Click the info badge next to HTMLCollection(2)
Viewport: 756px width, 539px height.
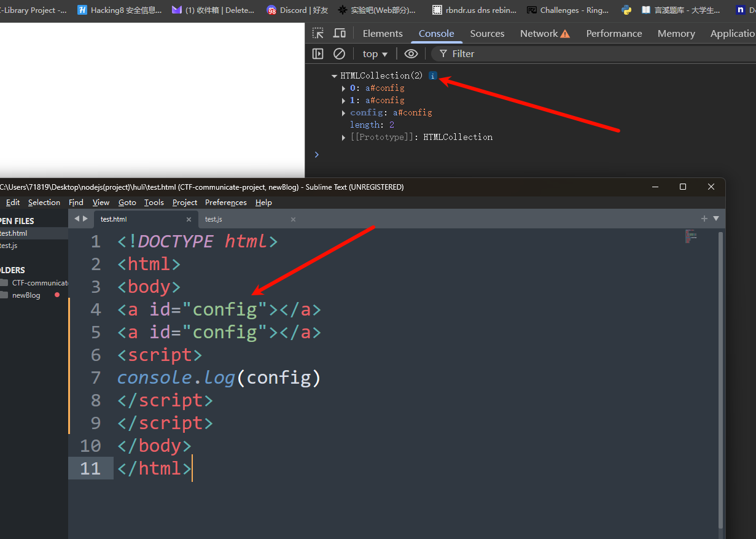(x=432, y=76)
